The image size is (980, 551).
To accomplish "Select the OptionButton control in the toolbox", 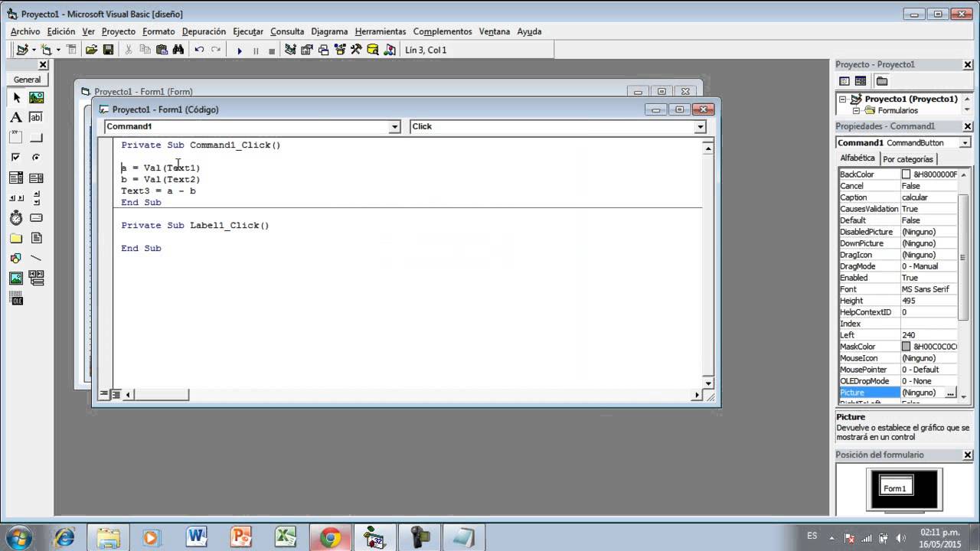I will tap(36, 158).
